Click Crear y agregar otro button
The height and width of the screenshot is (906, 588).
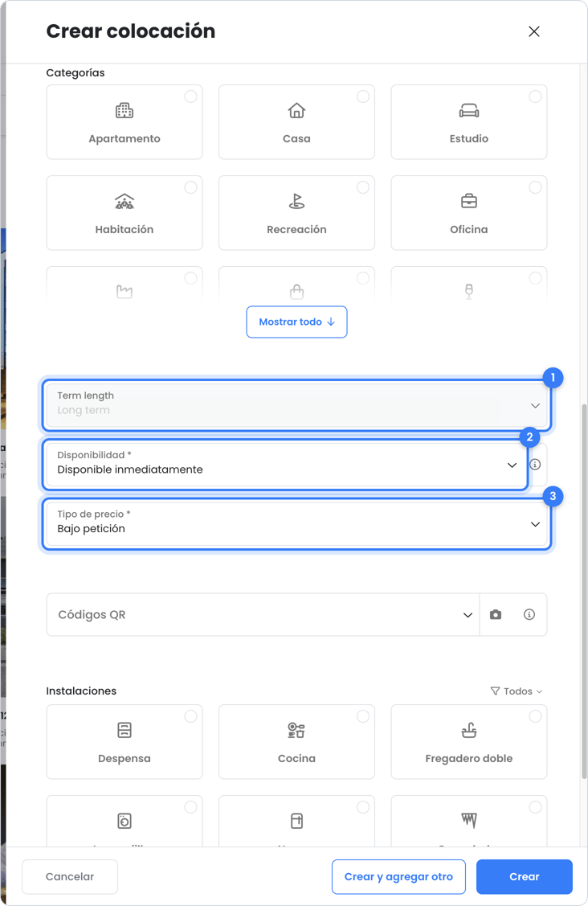click(x=398, y=876)
